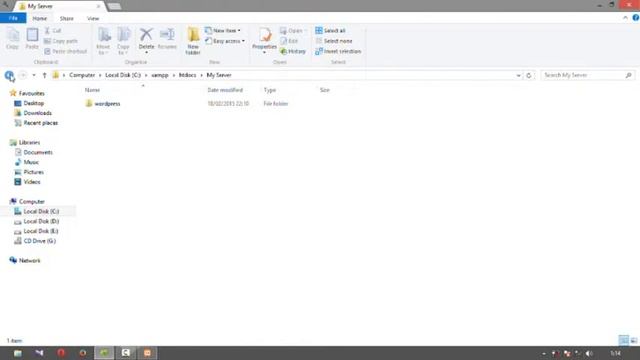Refresh the current folder

529,76
